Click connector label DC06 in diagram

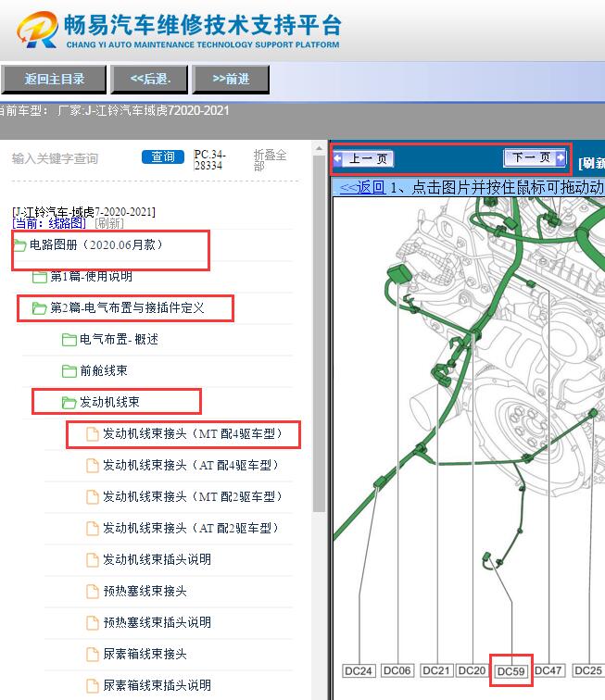click(x=397, y=670)
